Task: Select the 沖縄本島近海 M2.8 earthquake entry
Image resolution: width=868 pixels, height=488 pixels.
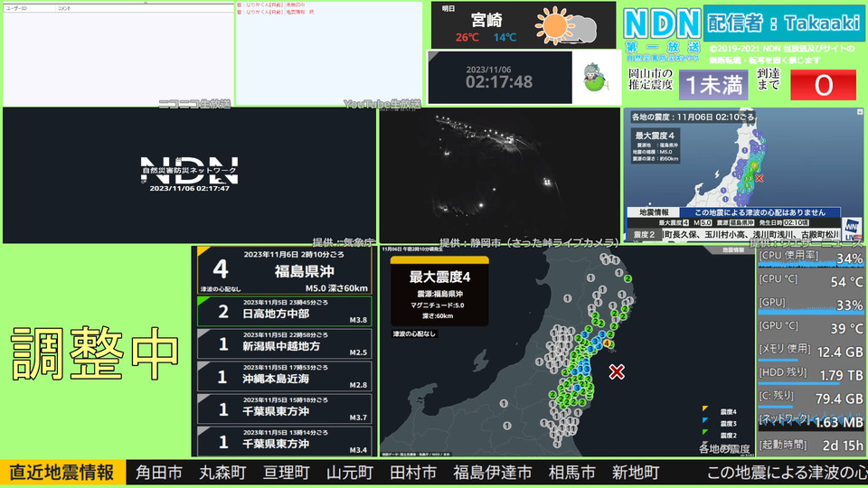Action: click(x=285, y=377)
